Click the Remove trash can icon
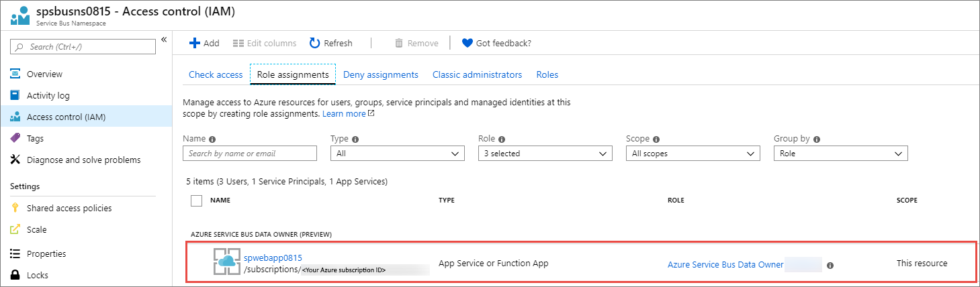 click(399, 43)
